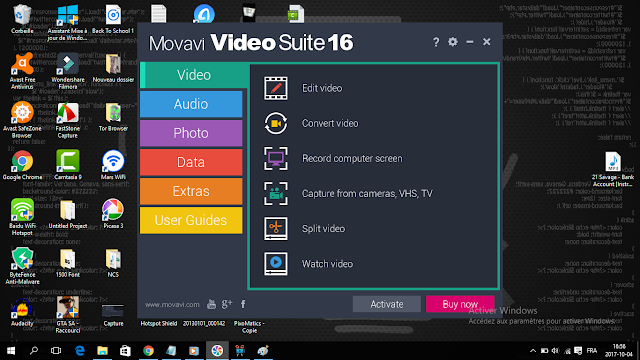Click the Edit video label
The width and height of the screenshot is (640, 360).
coord(322,88)
